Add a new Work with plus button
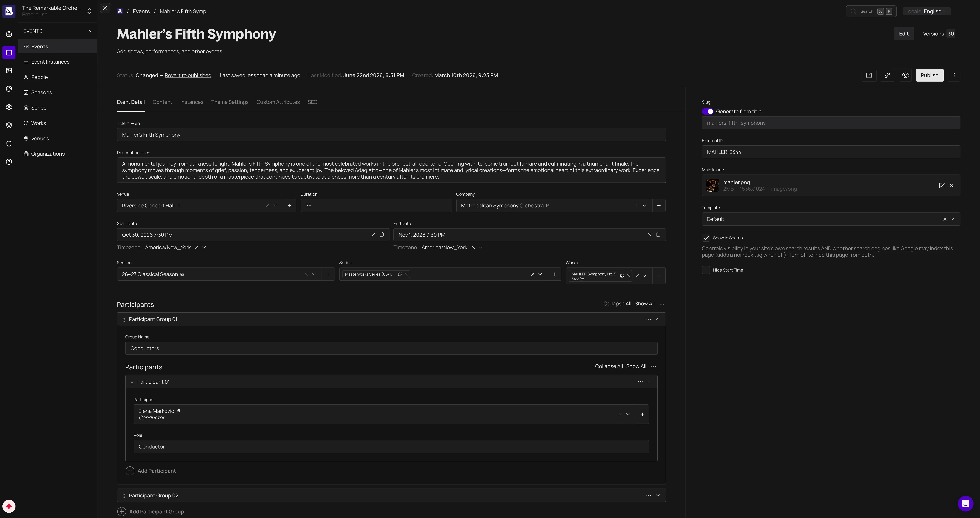 coord(659,276)
